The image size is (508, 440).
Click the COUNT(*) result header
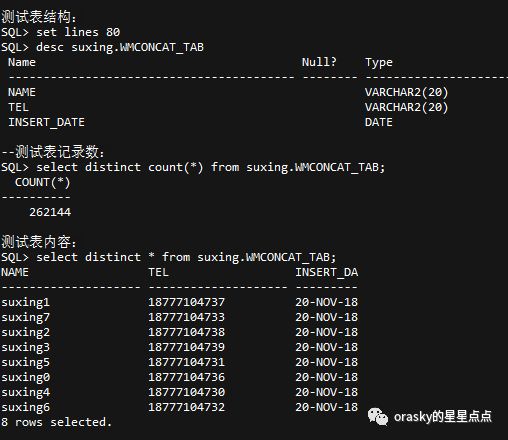point(42,182)
